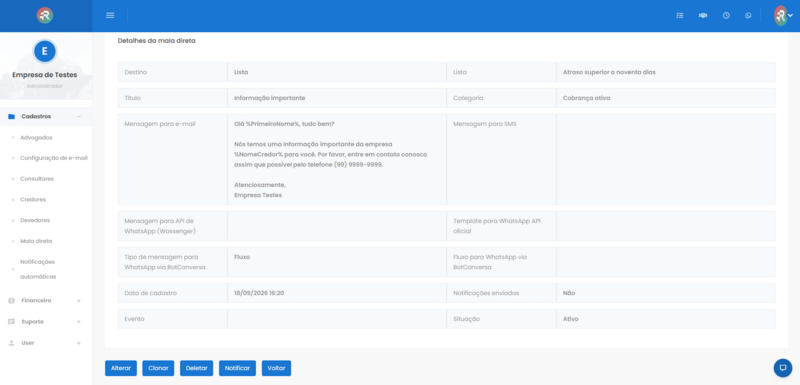Navigate to Devedores in sidebar
Viewport: 800px width, 385px height.
(35, 220)
